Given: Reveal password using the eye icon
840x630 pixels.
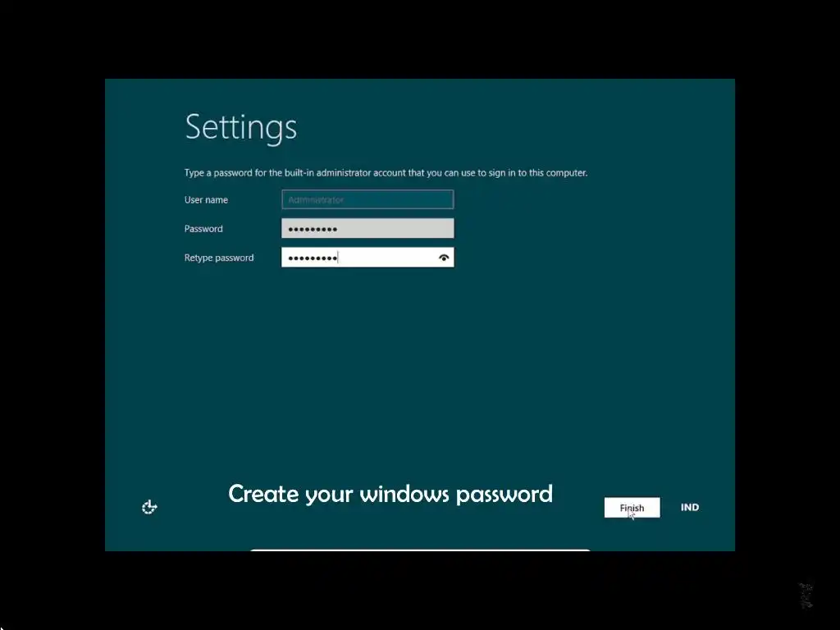Looking at the screenshot, I should (x=444, y=258).
